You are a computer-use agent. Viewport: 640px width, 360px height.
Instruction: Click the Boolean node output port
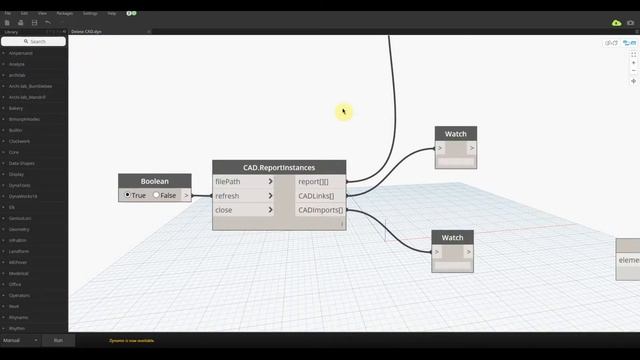[x=186, y=196]
